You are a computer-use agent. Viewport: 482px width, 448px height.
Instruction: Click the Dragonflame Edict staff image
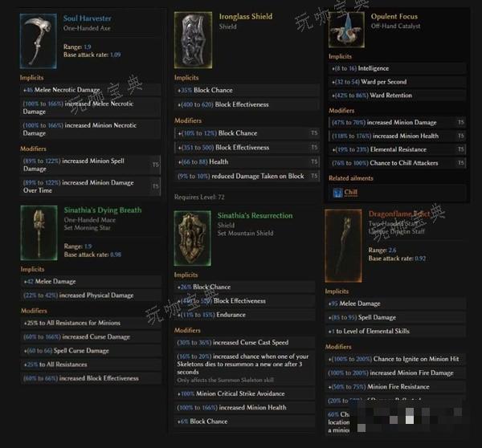[343, 246]
